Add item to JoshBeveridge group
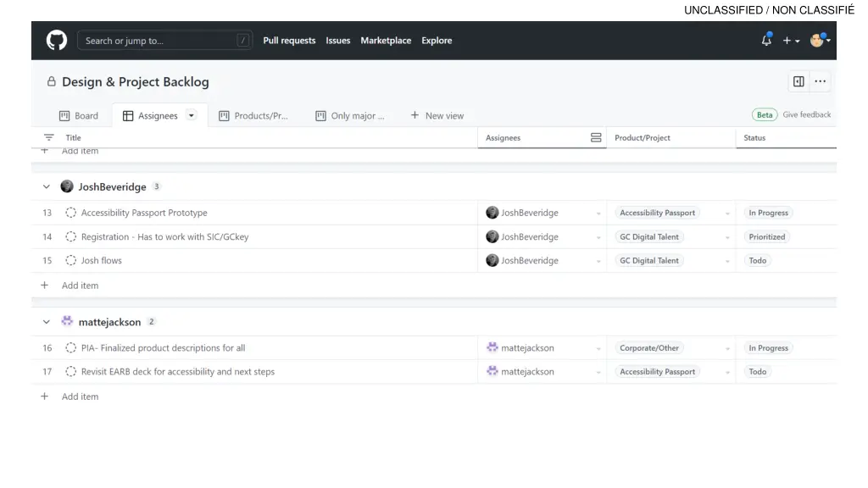The height and width of the screenshot is (488, 868). 81,286
